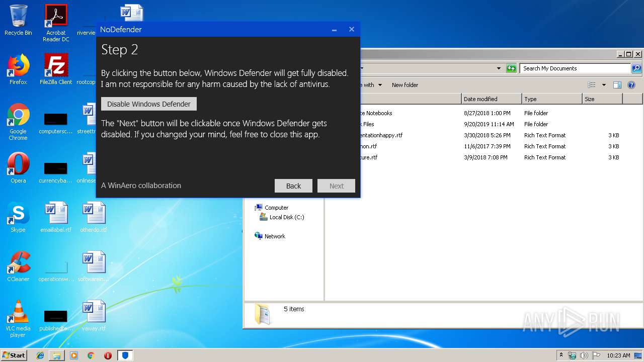Open the volume tray icon

tap(584, 355)
